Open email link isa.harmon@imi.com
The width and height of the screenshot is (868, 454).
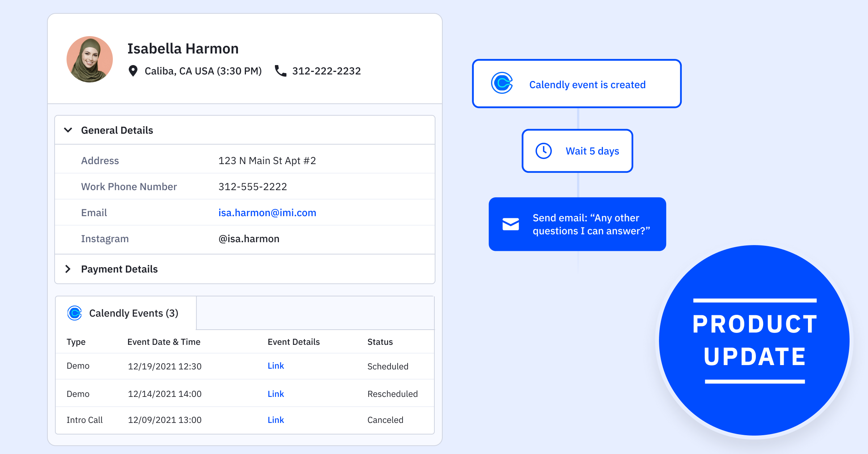click(267, 213)
